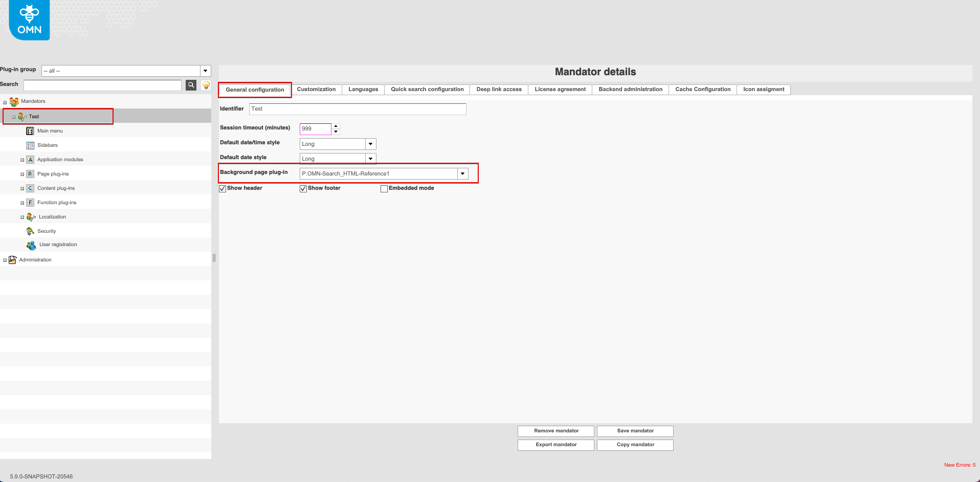The image size is (980, 482).
Task: Click the OMN bee logo
Action: (x=29, y=20)
